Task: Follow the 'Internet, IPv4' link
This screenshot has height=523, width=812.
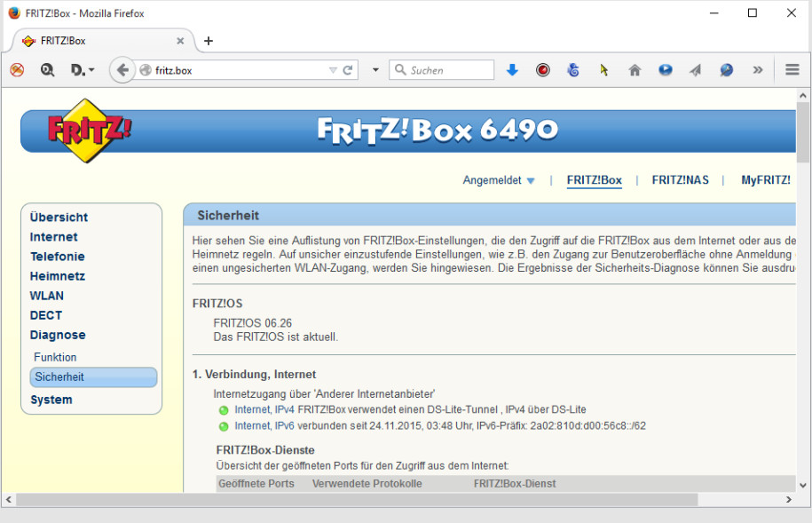Action: click(x=264, y=409)
